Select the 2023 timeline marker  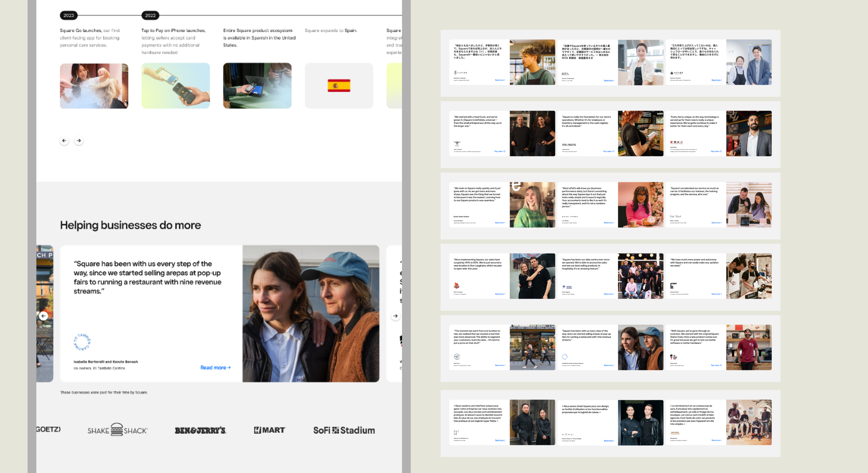pyautogui.click(x=69, y=15)
